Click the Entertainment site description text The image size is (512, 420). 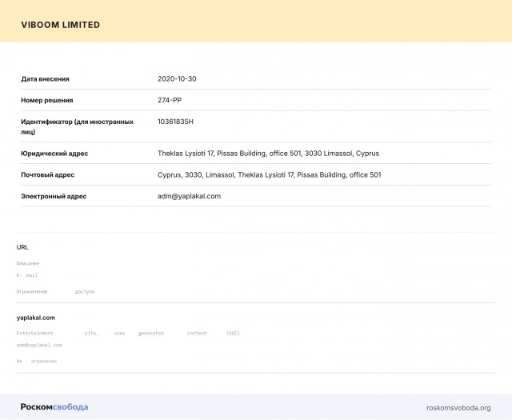tap(128, 333)
